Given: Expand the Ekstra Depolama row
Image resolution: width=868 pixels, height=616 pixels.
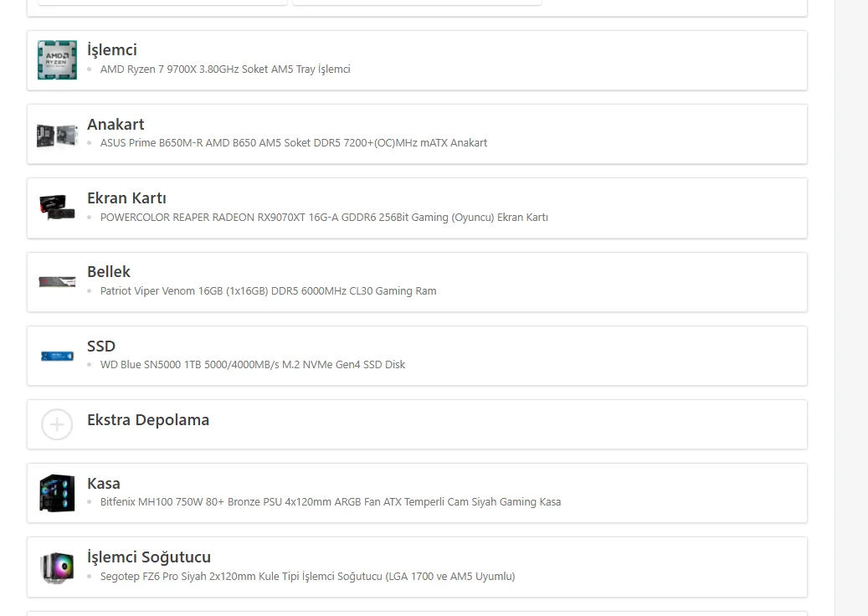Looking at the screenshot, I should pyautogui.click(x=148, y=420).
